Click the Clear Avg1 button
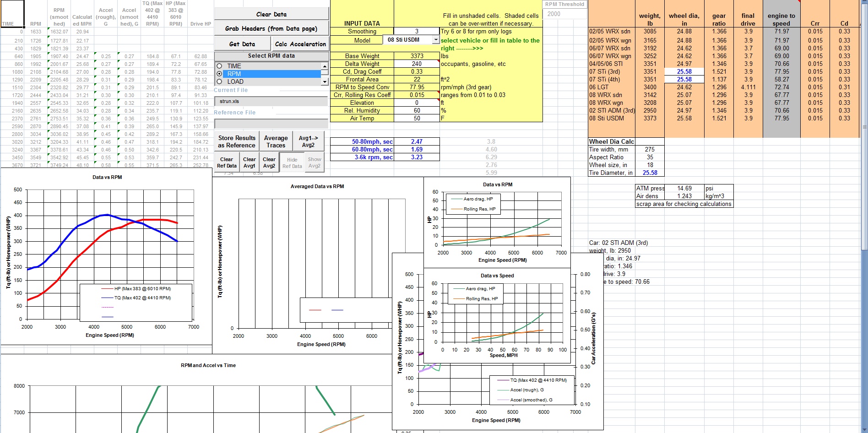Screen dimensions: 868x433 click(250, 162)
